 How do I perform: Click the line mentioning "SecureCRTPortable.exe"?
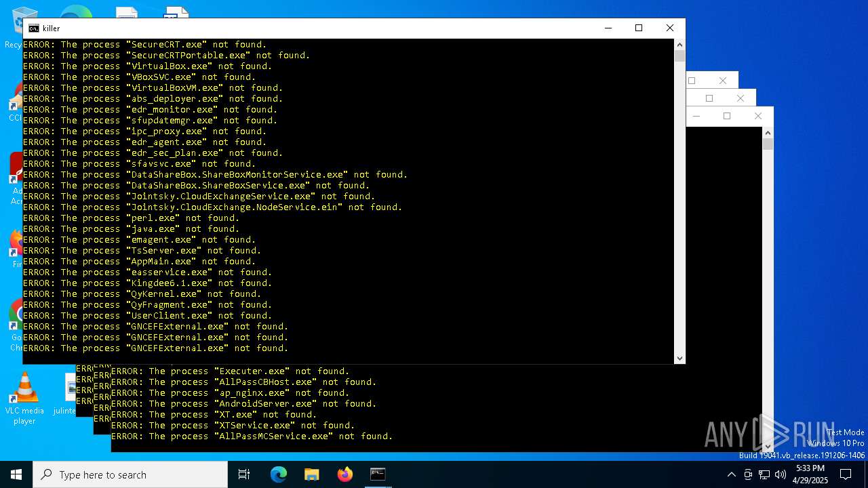(x=167, y=56)
